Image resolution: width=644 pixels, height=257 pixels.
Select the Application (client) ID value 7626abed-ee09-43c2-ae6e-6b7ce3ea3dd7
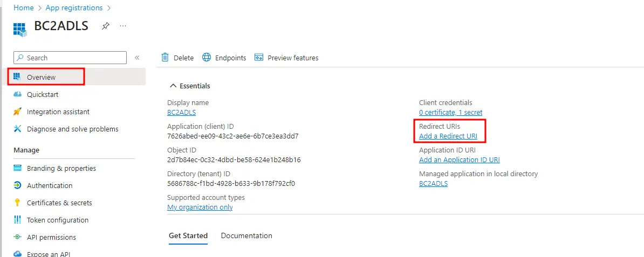tap(233, 136)
